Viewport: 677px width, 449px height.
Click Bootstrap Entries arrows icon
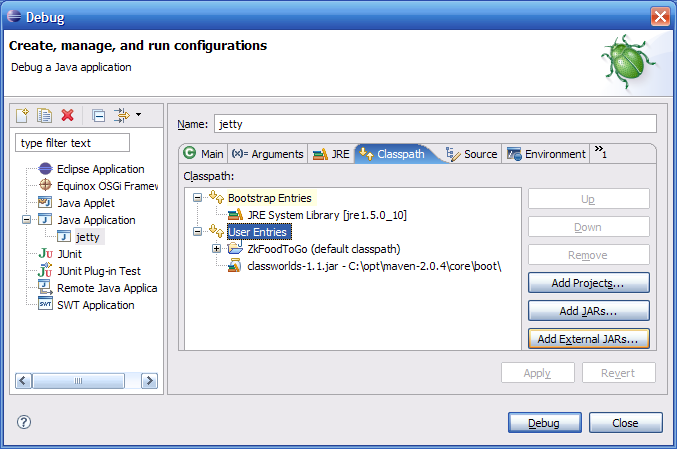click(216, 197)
